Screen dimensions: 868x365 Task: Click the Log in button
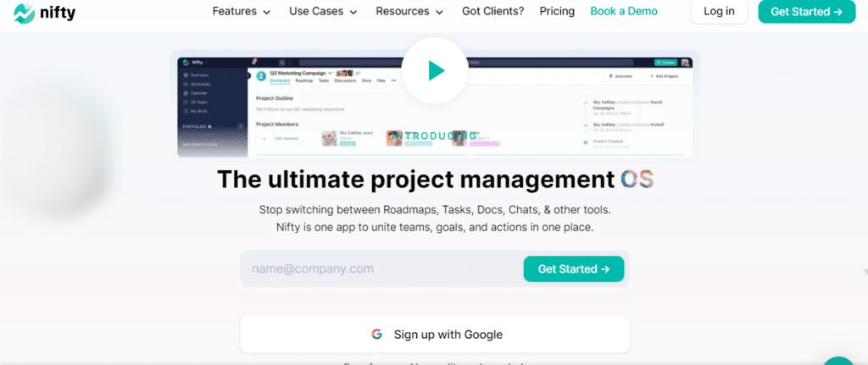pos(719,12)
